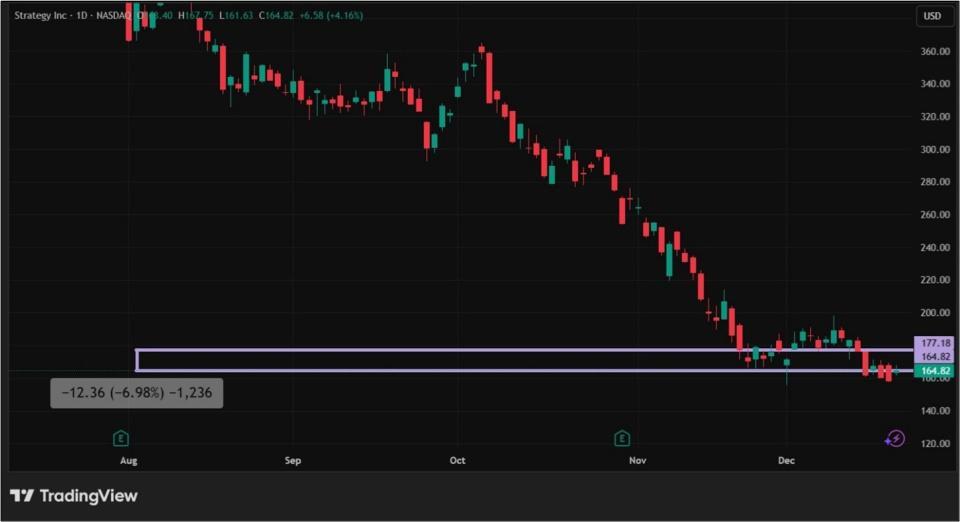This screenshot has height=522, width=960.
Task: Click the TradingView logo
Action: pyautogui.click(x=74, y=496)
